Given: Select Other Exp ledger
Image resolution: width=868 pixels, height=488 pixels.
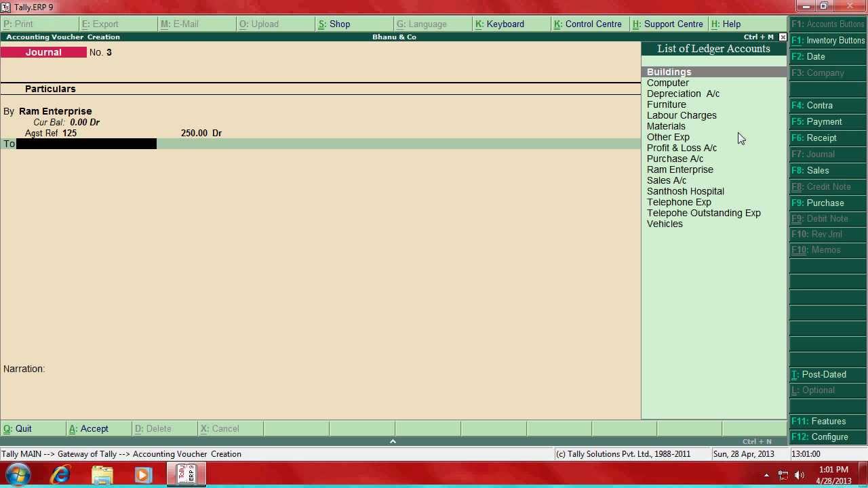Looking at the screenshot, I should tap(668, 137).
